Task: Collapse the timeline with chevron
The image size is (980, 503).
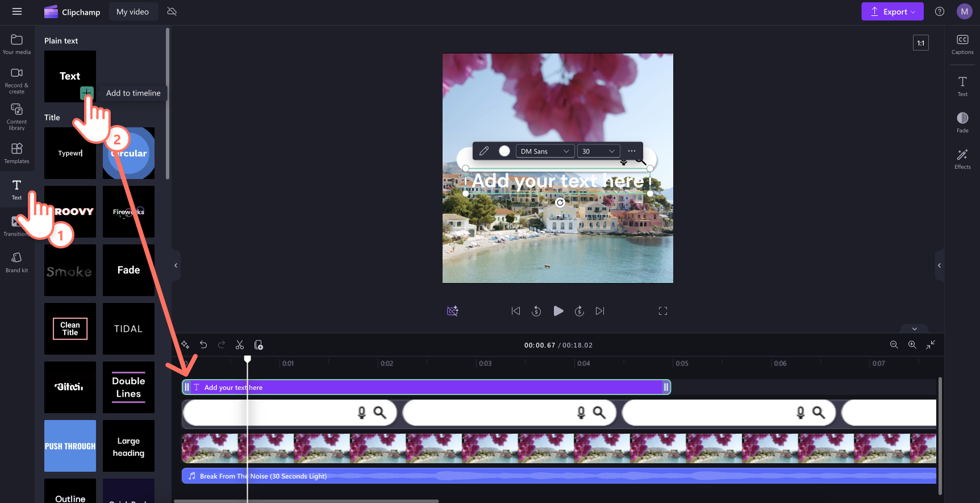Action: pyautogui.click(x=915, y=329)
